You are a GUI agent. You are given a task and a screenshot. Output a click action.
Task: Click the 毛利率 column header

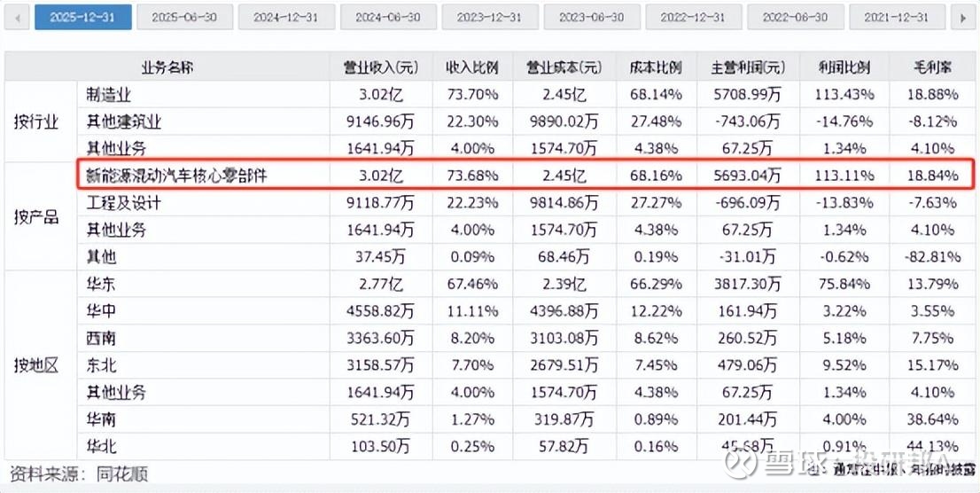tap(934, 67)
